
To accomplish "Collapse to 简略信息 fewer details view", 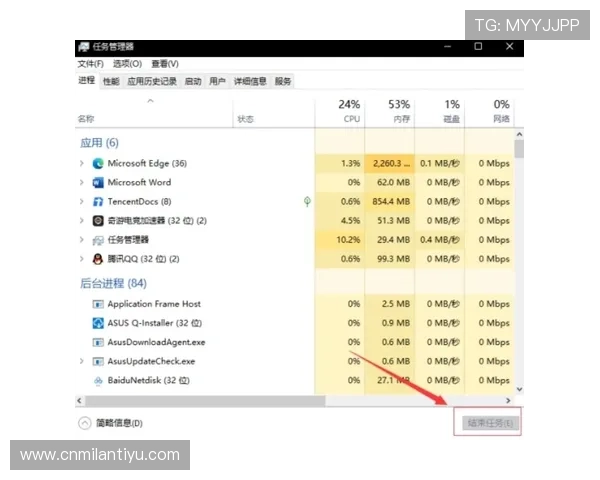I will pos(110,423).
